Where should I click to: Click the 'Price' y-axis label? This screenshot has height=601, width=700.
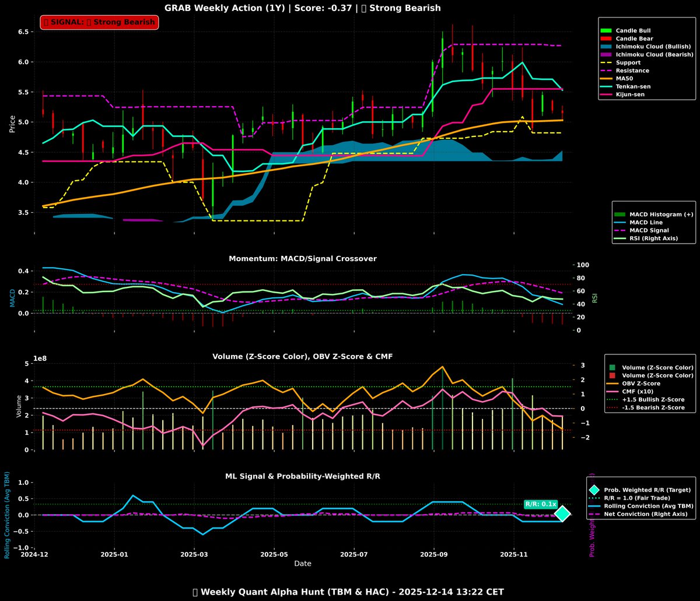12,123
